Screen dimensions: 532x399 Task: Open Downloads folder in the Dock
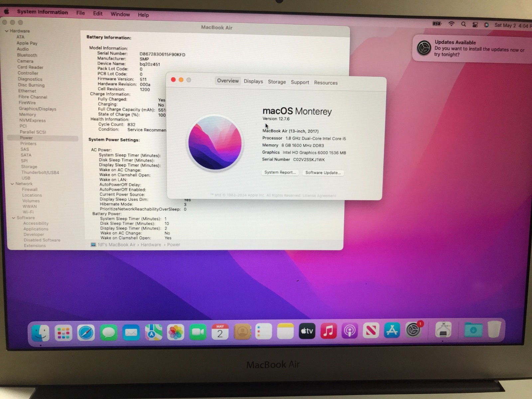coord(473,330)
